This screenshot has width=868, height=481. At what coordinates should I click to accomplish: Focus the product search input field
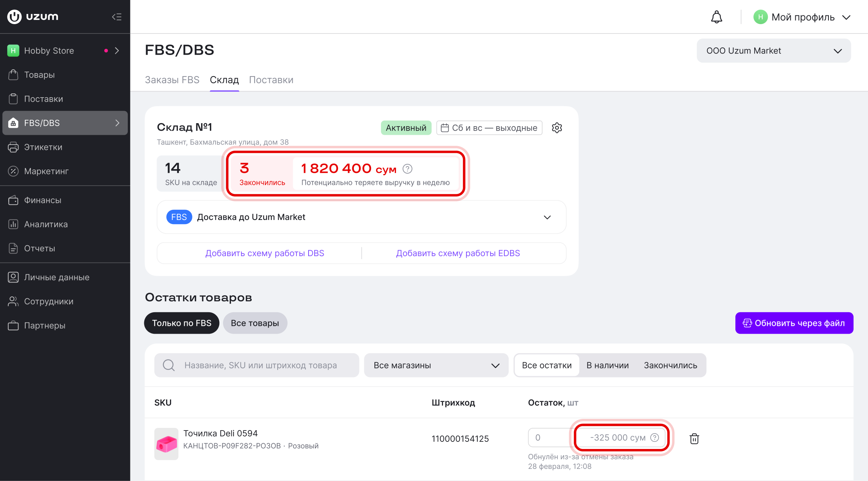(257, 365)
